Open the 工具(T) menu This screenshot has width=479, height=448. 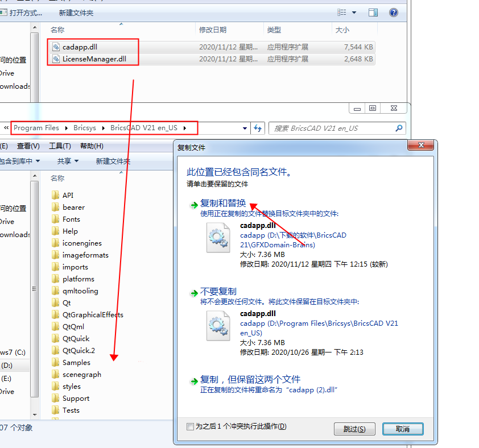pos(60,146)
